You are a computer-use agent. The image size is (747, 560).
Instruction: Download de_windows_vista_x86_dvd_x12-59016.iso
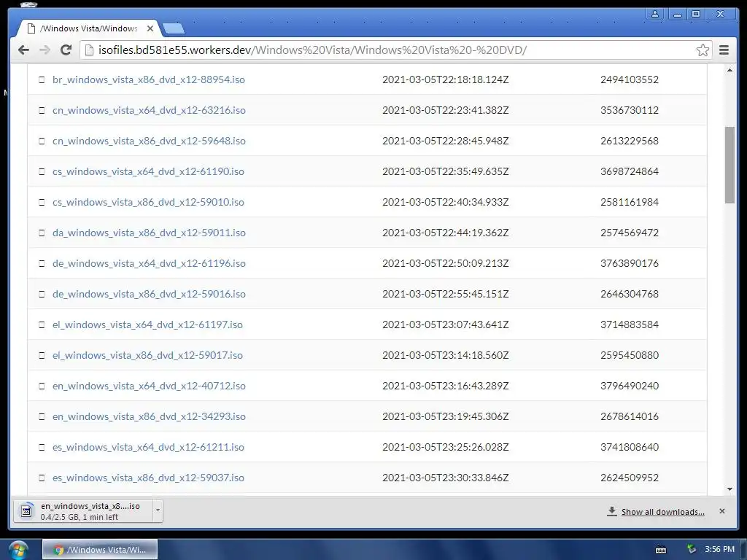pos(149,295)
